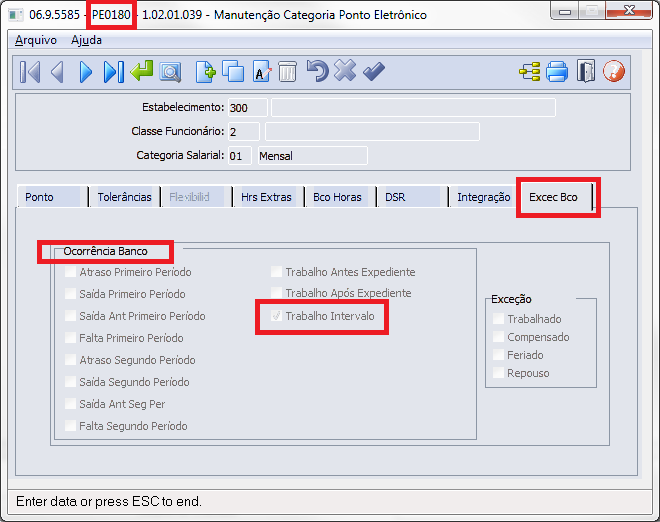Toggle the Trabalho Intervalo checkbox
Screen dimensions: 660x522
(x=276, y=316)
